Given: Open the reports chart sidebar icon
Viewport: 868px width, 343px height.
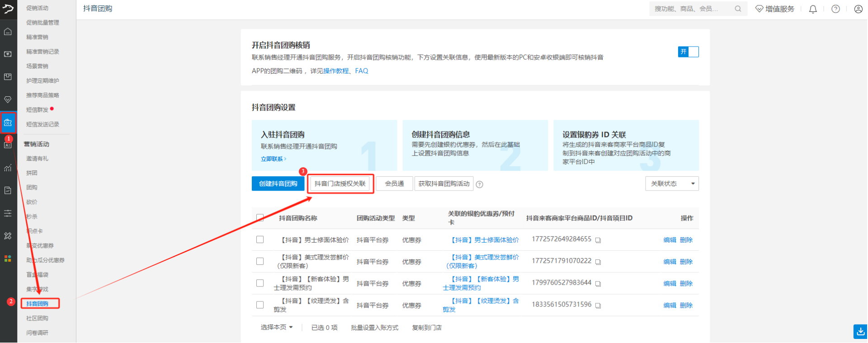Looking at the screenshot, I should 8,168.
